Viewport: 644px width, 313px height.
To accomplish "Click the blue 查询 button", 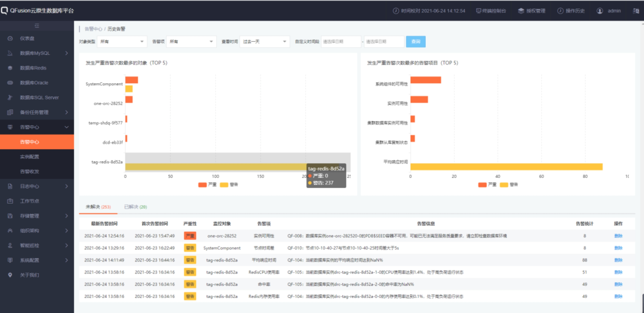I will click(416, 41).
